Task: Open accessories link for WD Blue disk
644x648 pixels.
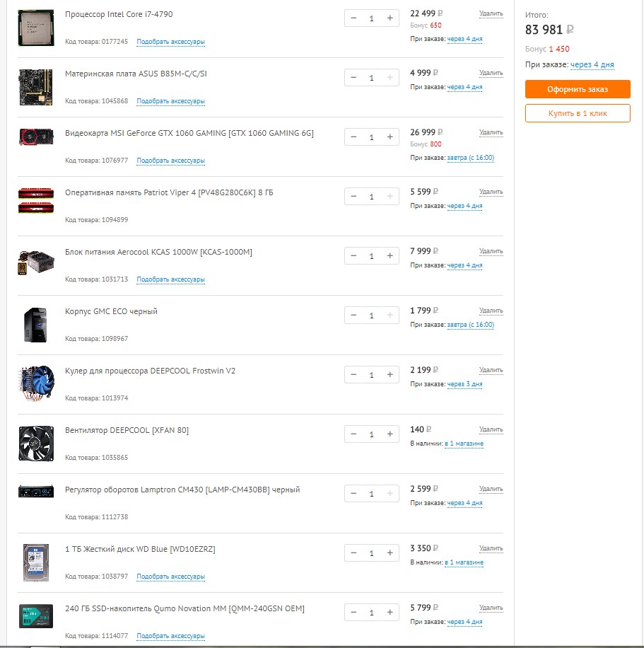Action: (170, 577)
